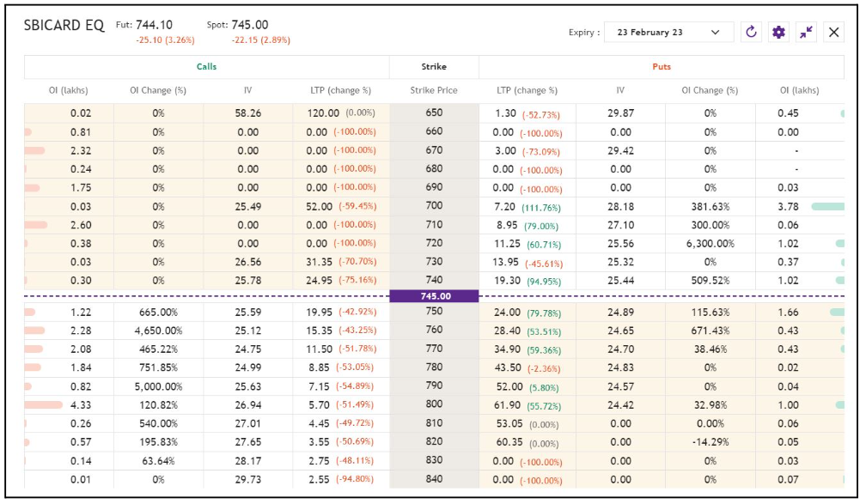Click the SBICARD EQ symbol title
866x504 pixels.
click(x=64, y=26)
